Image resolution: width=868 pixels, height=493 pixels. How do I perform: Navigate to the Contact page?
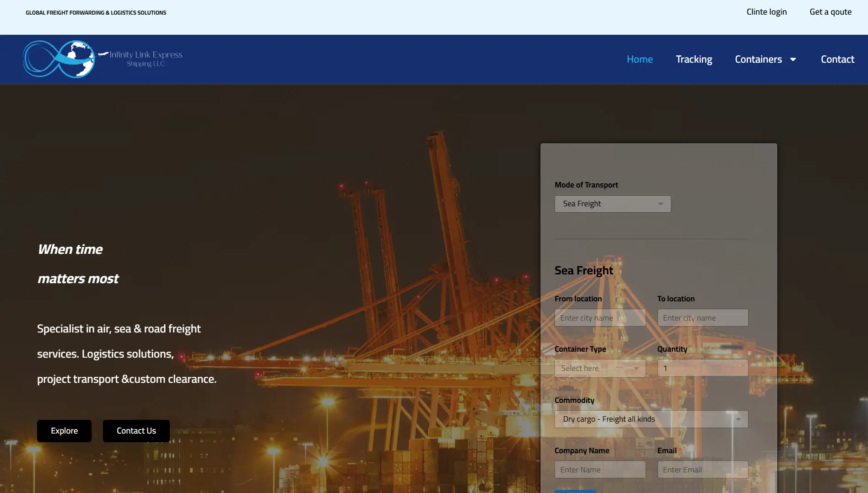pyautogui.click(x=837, y=59)
